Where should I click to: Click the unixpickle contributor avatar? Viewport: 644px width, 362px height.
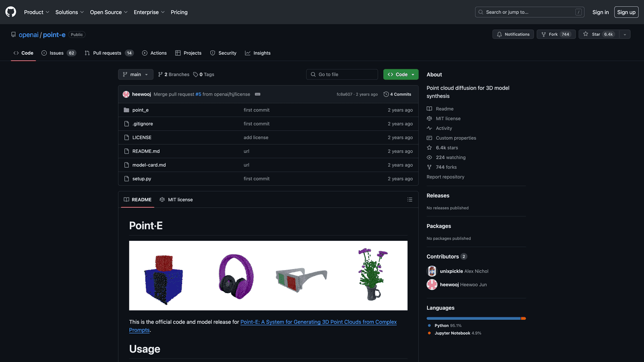432,271
